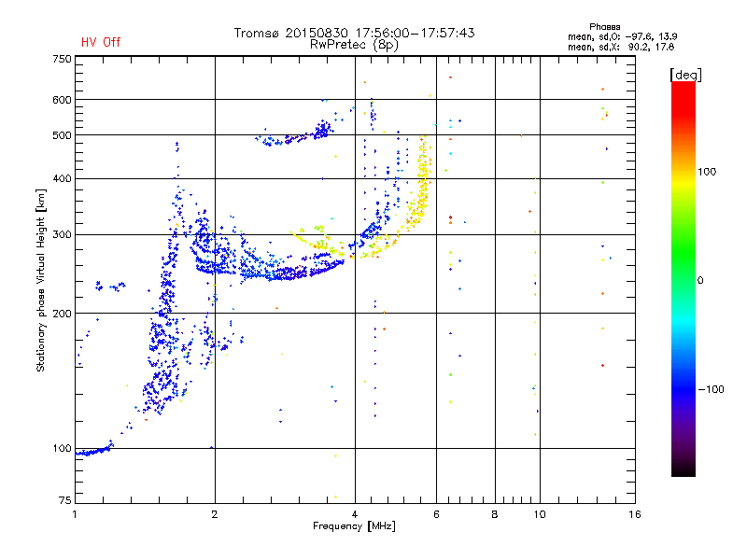Select "mean, sd,X: 90.2, 17.8" line

tap(621, 47)
